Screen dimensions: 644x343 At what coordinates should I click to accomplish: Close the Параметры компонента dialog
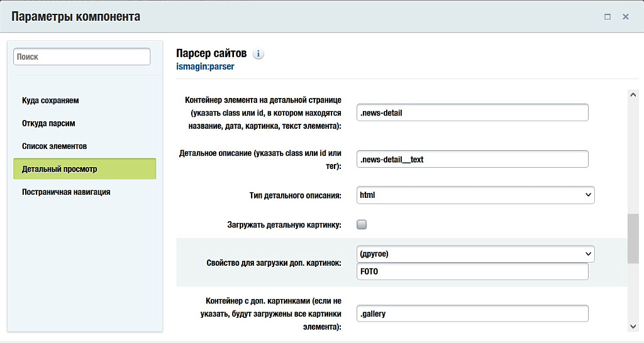626,17
